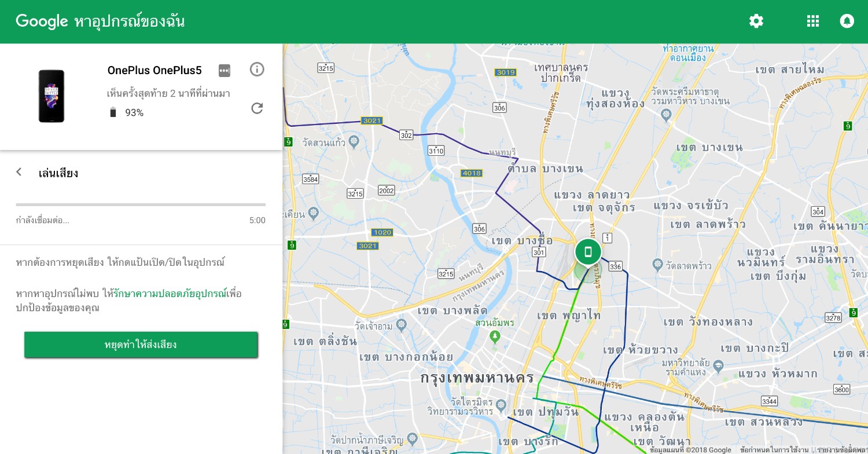
Task: Click the เขต ห้วยขวาง map label
Action: click(x=641, y=350)
